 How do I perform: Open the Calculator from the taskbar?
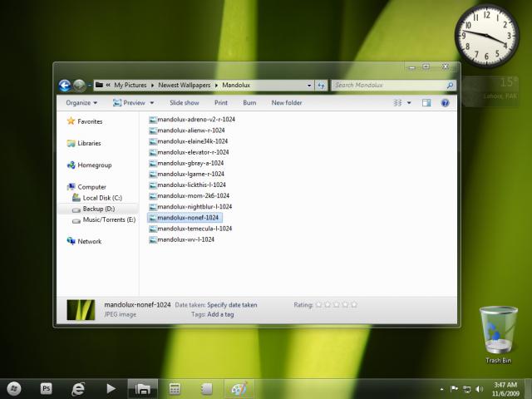coord(175,389)
